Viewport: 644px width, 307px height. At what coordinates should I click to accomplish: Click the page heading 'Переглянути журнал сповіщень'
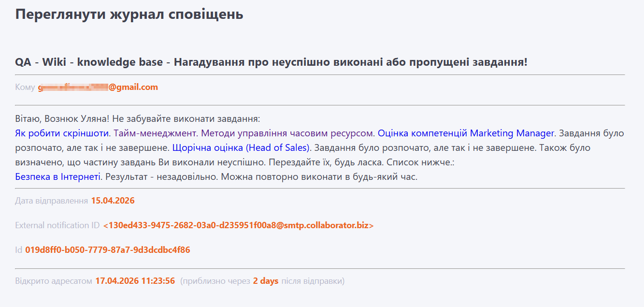[x=129, y=14]
